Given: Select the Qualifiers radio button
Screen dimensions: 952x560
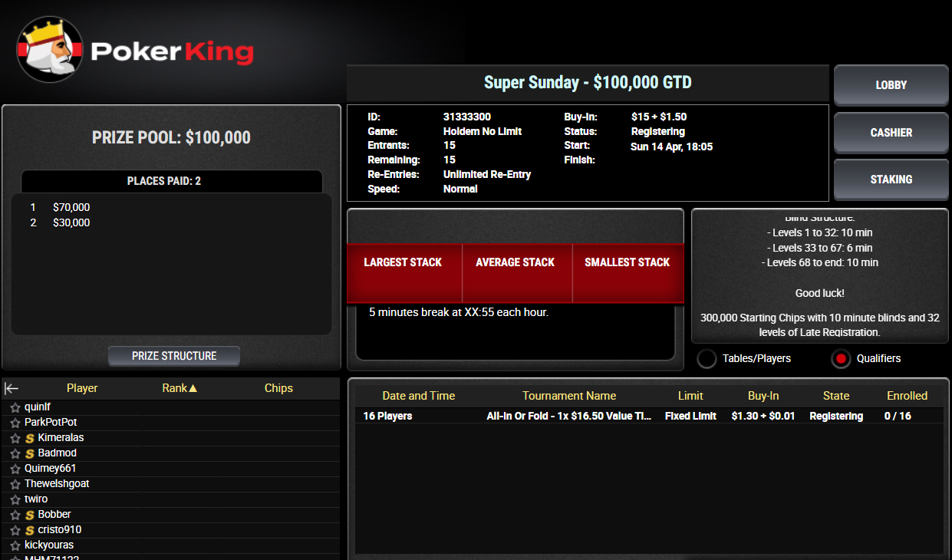Looking at the screenshot, I should click(841, 358).
